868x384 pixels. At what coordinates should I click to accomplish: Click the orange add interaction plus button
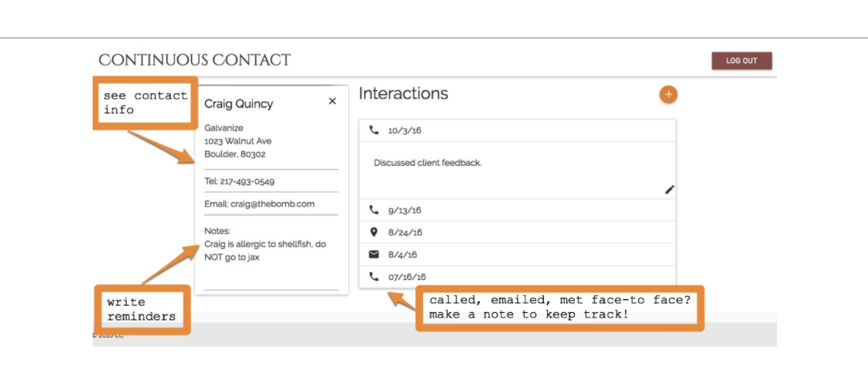(668, 94)
